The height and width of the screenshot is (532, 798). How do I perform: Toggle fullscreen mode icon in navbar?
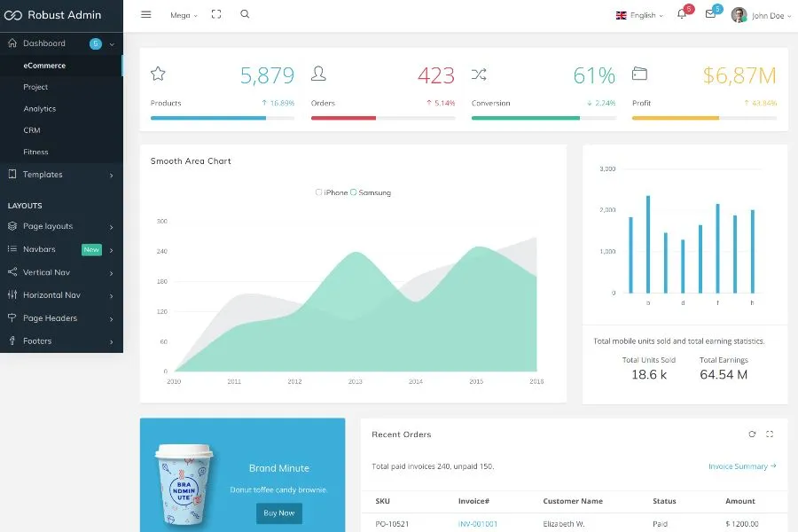(x=216, y=15)
